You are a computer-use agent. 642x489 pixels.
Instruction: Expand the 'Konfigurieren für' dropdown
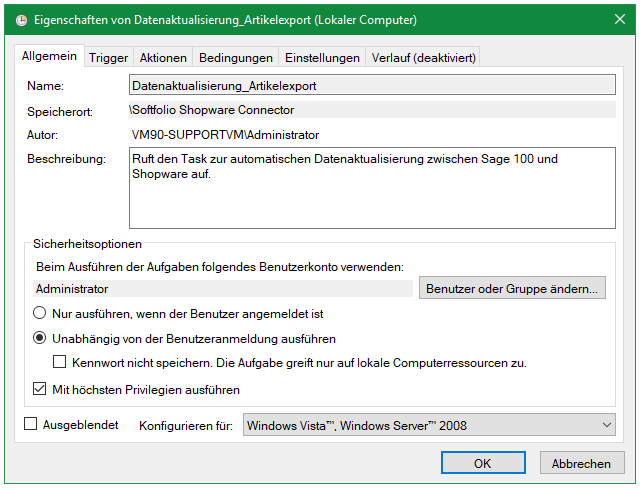430,426
